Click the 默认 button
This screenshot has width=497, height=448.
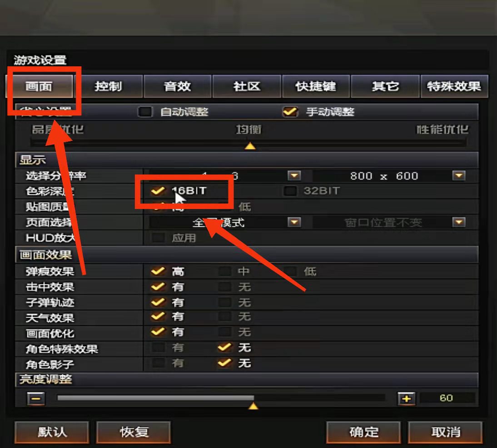coord(52,432)
